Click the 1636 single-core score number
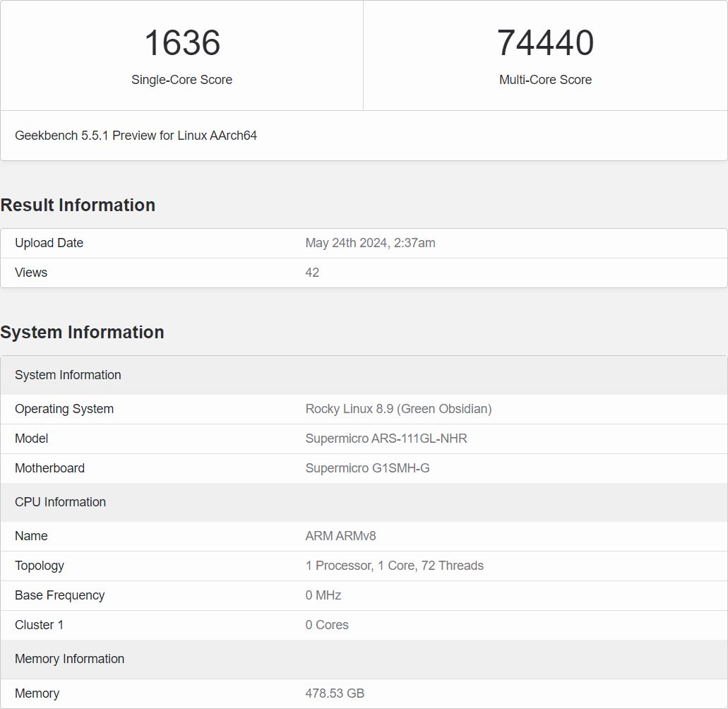Viewport: 728px width, 709px height. (x=182, y=43)
